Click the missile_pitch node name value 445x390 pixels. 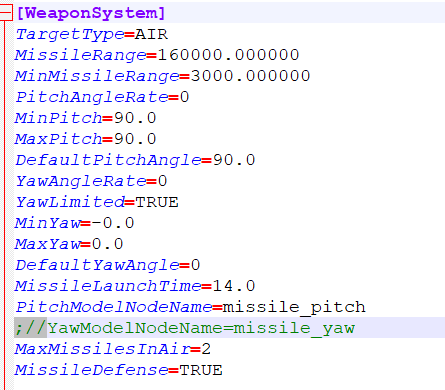pyautogui.click(x=294, y=307)
